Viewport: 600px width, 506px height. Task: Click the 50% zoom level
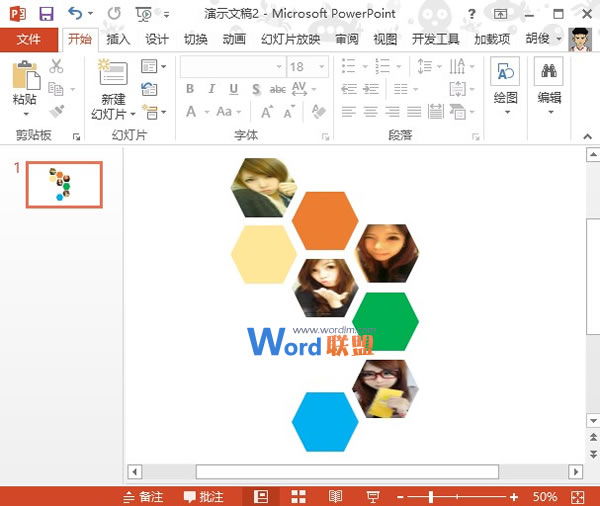pyautogui.click(x=545, y=497)
